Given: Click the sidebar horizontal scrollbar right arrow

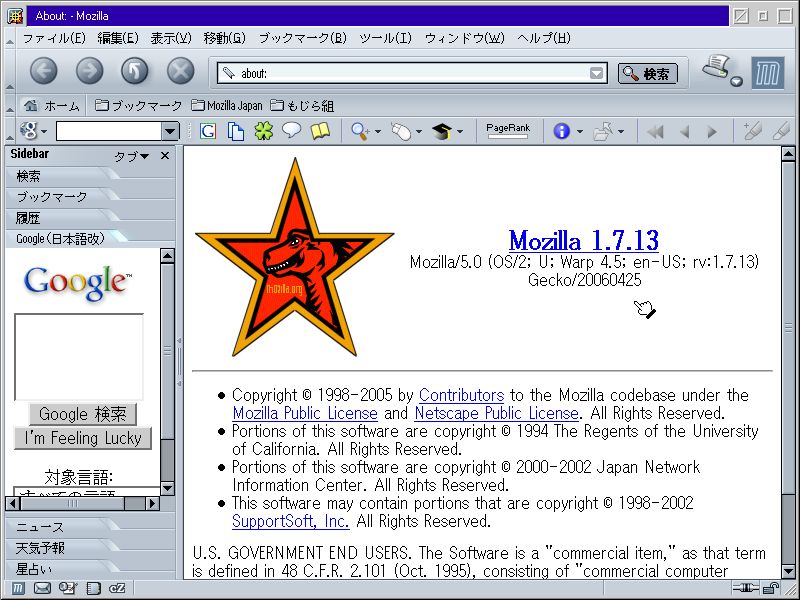Looking at the screenshot, I should coord(153,504).
